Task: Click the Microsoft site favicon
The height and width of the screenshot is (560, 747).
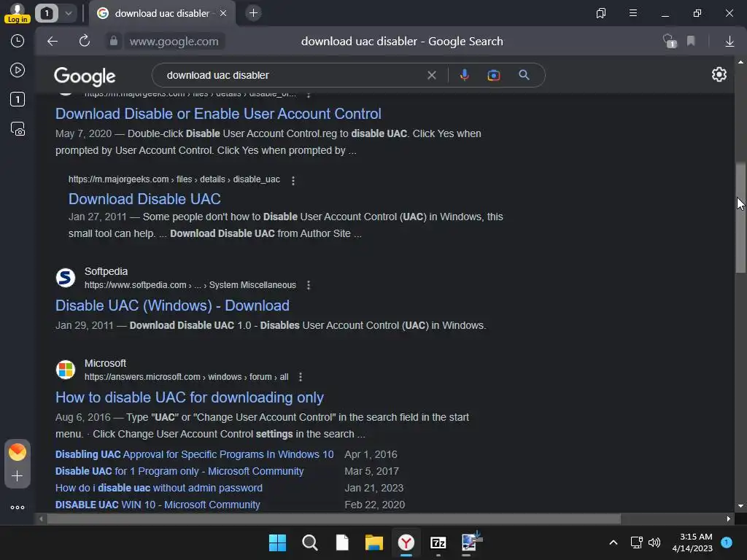Action: coord(65,370)
